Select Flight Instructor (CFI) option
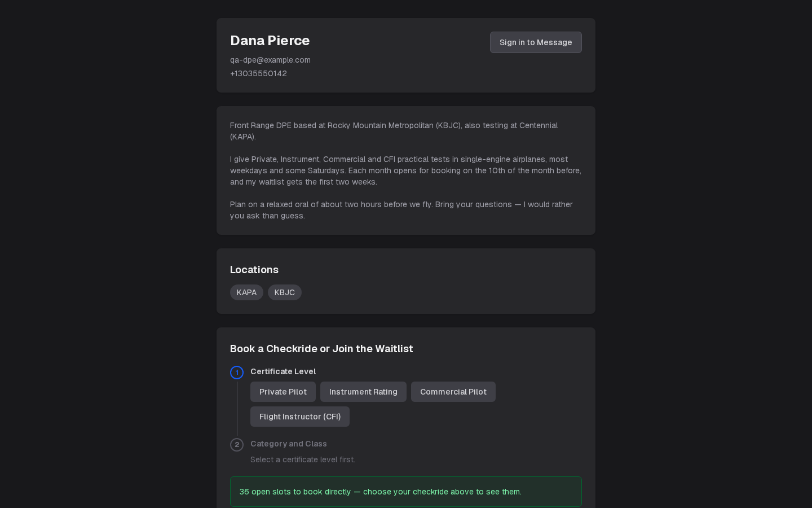Screen dimensions: 812x508 pyautogui.click(x=300, y=417)
